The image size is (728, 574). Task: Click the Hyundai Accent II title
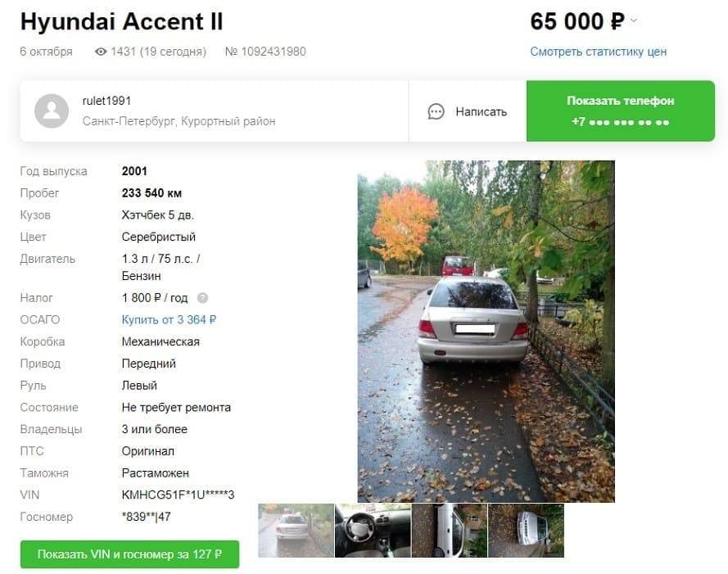coord(122,22)
